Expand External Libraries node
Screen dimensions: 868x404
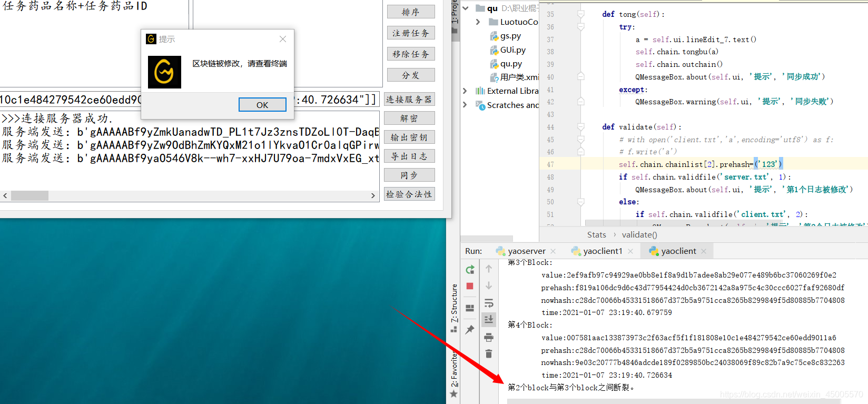click(x=465, y=91)
